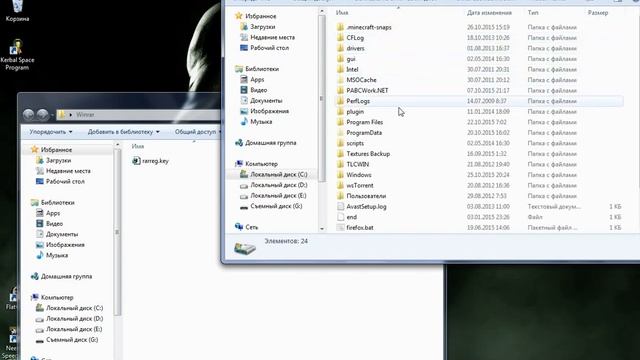Select the AvastSetup.log file icon
Image resolution: width=640 pixels, height=360 pixels.
(340, 207)
